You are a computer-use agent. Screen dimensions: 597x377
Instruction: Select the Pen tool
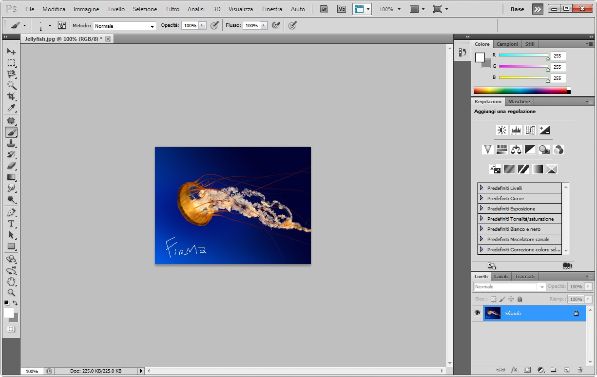[x=11, y=212]
